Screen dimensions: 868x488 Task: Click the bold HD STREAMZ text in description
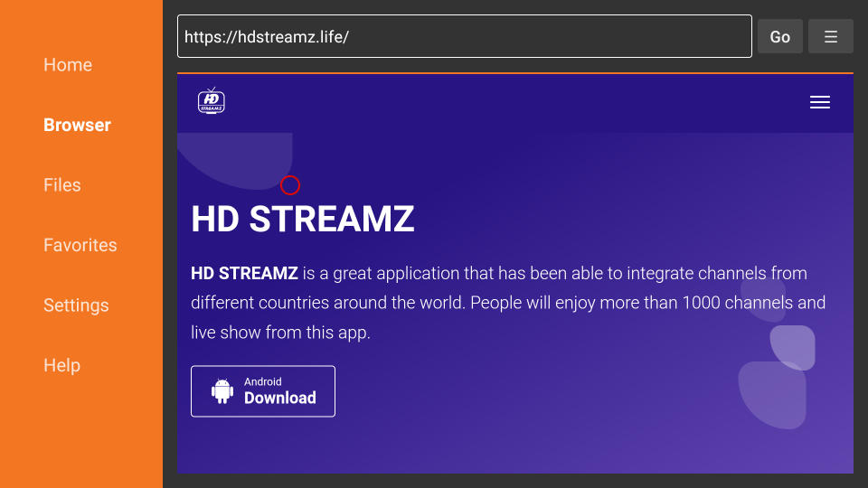[244, 273]
